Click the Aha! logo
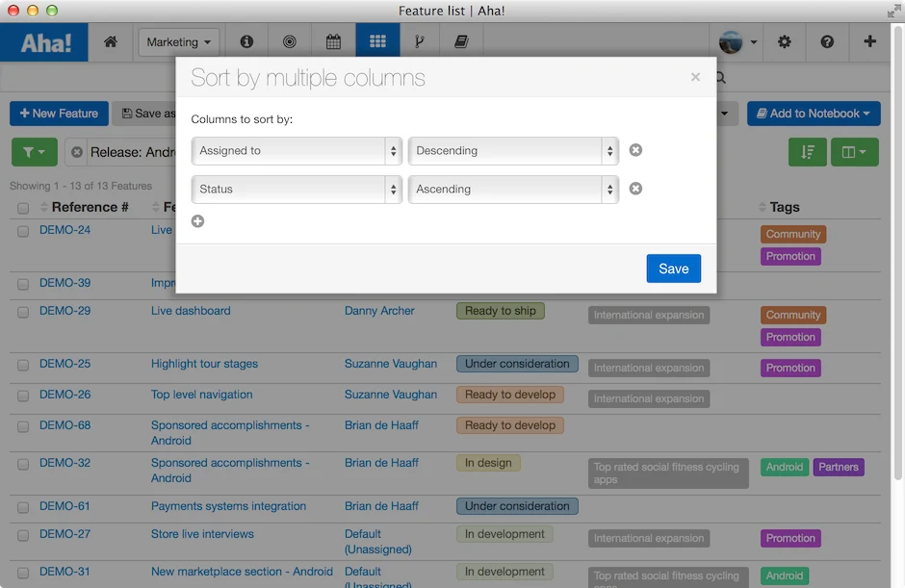 click(x=45, y=42)
